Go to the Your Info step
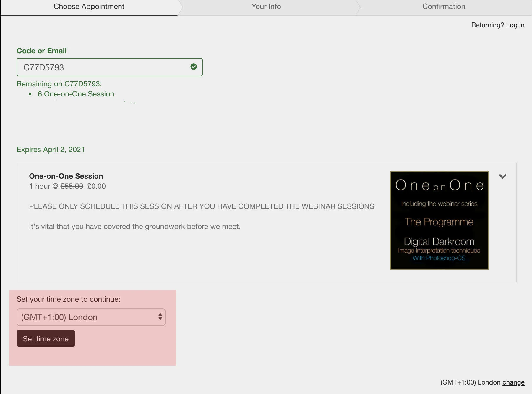Viewport: 532px width, 394px height. 266,7
